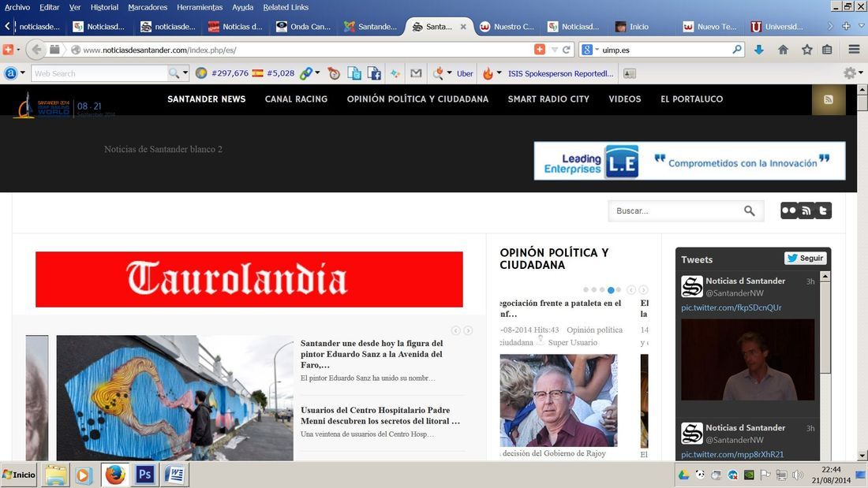This screenshot has width=868, height=488.
Task: Open URL history dropdown arrow
Action: [554, 50]
